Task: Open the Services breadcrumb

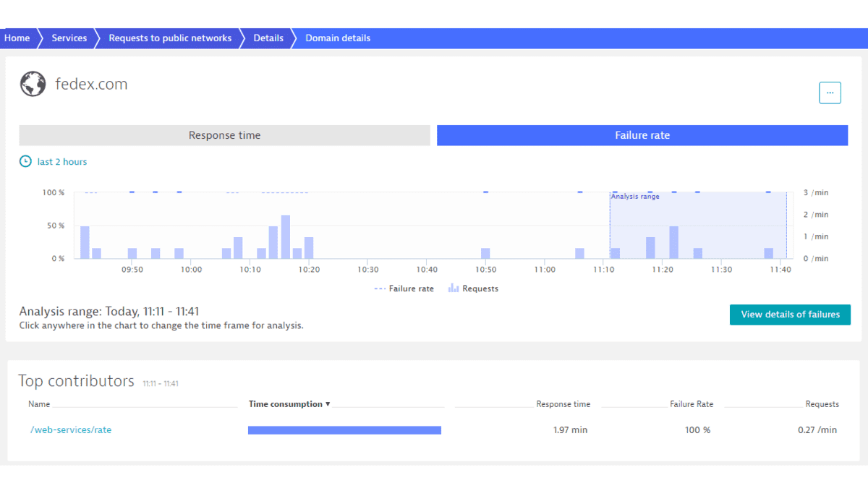Action: click(69, 38)
